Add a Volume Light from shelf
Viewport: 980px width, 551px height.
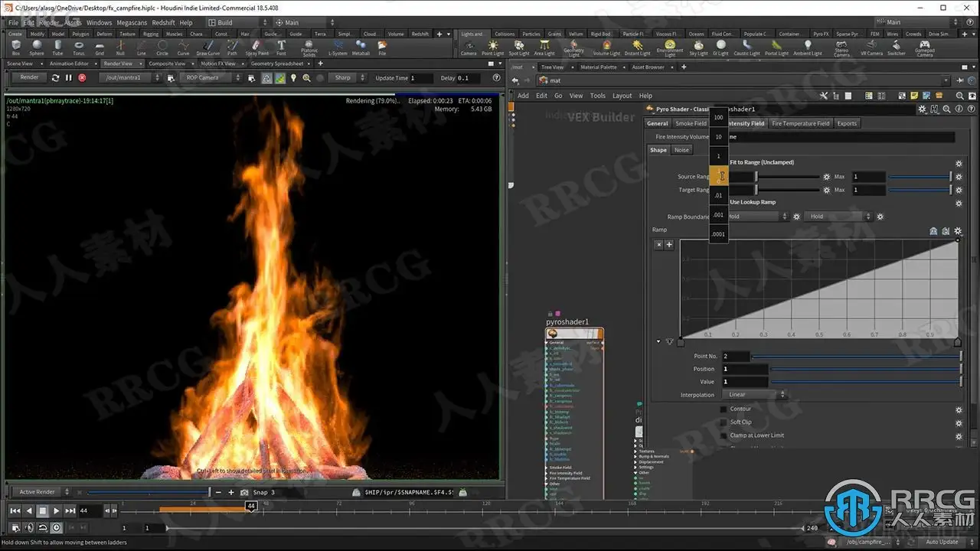(606, 48)
